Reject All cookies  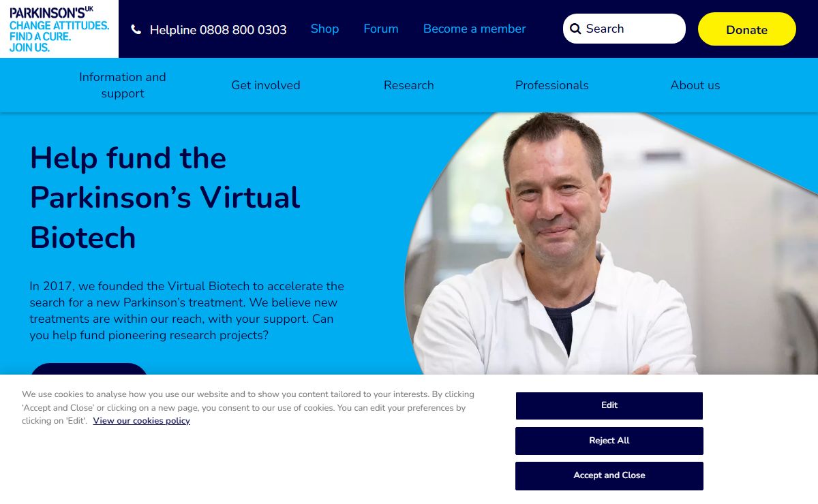point(609,441)
